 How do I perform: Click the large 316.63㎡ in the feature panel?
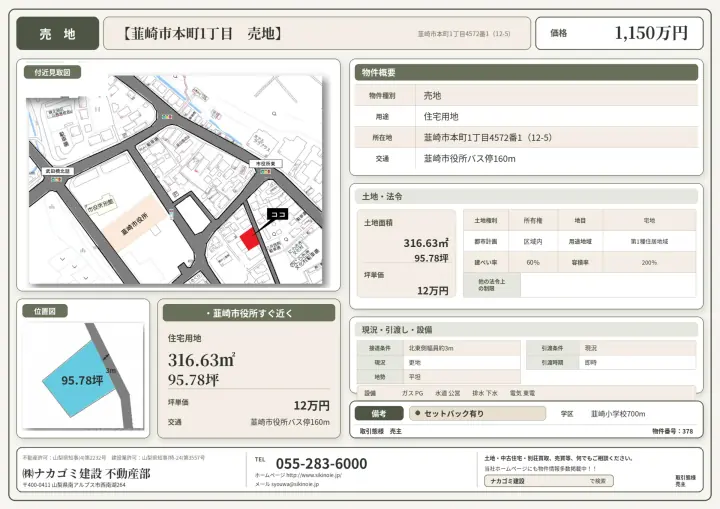(x=202, y=360)
